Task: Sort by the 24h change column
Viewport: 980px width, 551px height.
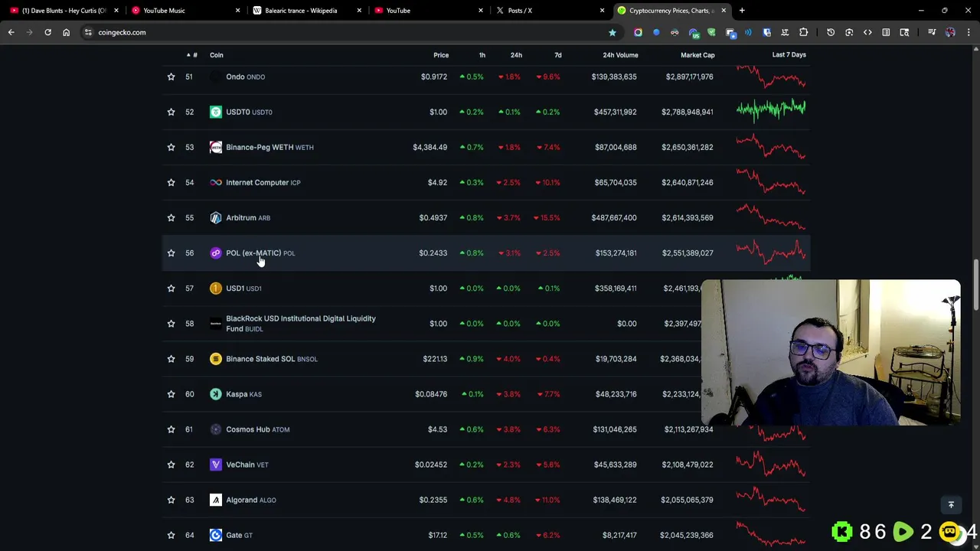Action: [x=516, y=55]
